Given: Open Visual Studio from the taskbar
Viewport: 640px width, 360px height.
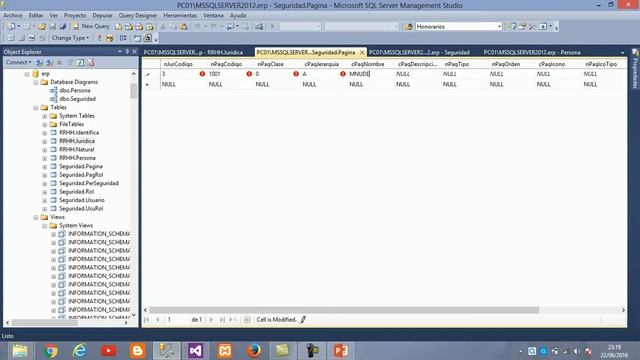Looking at the screenshot, I should [196, 351].
